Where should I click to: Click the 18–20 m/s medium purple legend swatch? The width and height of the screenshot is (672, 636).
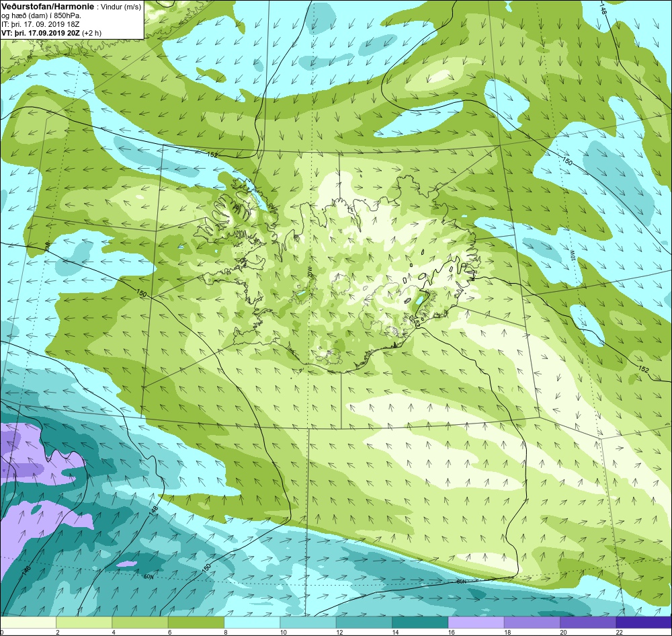(532, 622)
